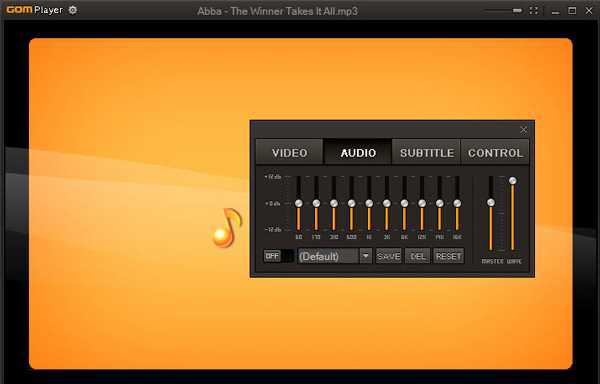Screen dimensions: 600x384
Task: Select the AUDIO tab
Action: (358, 152)
